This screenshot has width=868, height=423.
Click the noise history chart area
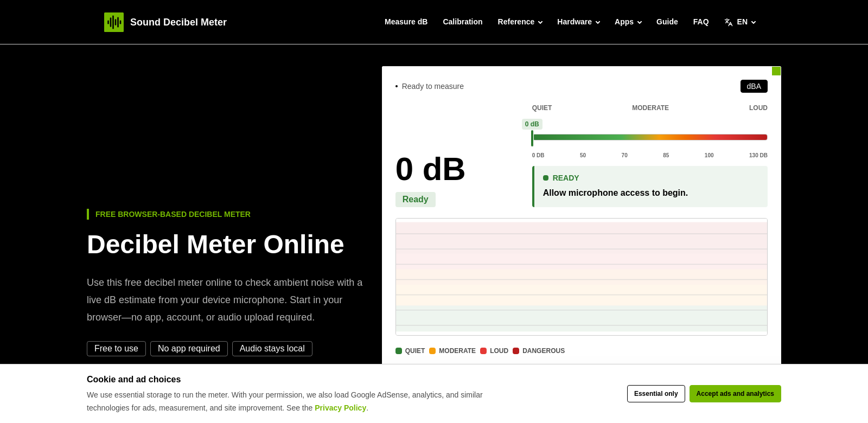pos(582,277)
